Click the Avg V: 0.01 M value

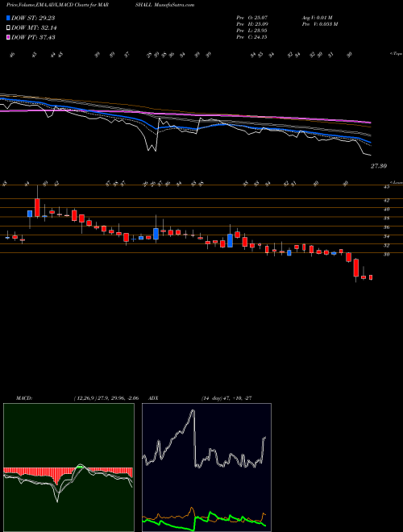318,17
